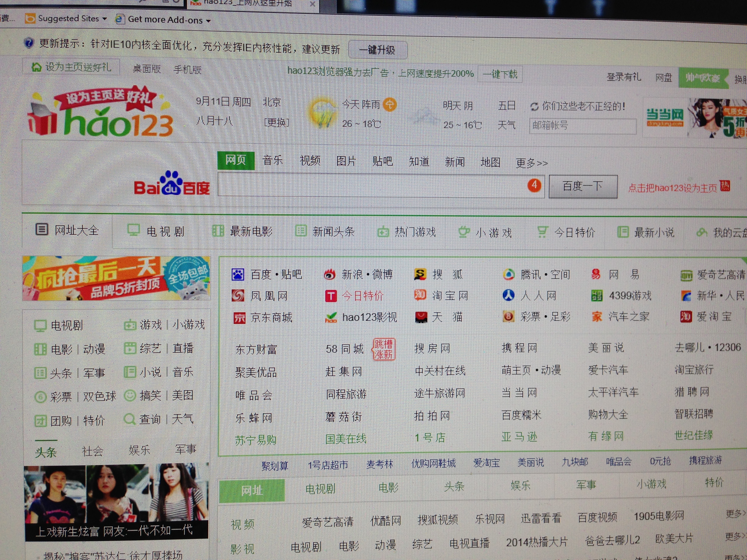Open the 东方财富 link
Viewport: 747px width, 560px height.
[256, 349]
